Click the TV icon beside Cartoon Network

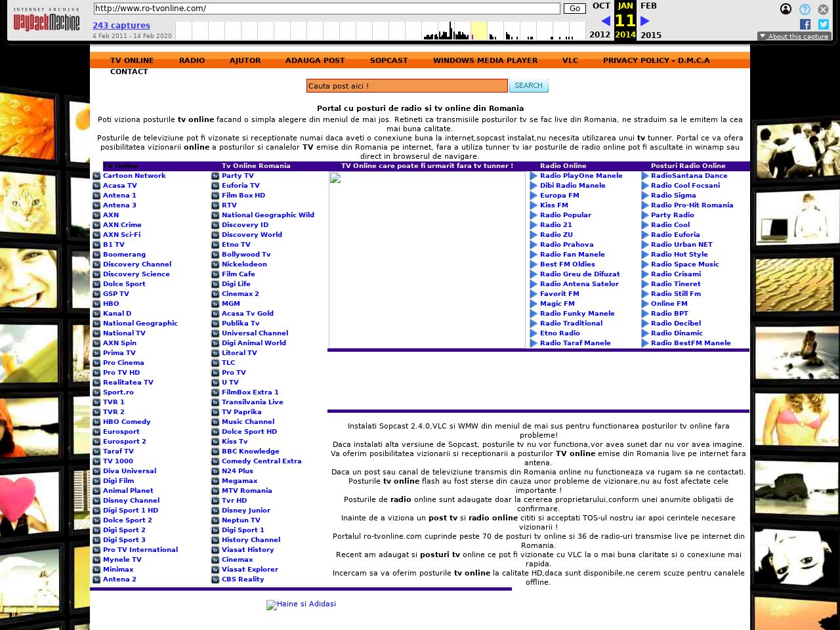coord(96,176)
